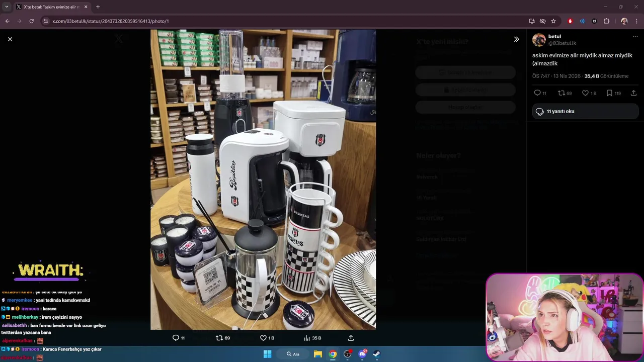The width and height of the screenshot is (644, 362).
Task: Click the Chrome icon in the taskbar
Action: coord(333,354)
